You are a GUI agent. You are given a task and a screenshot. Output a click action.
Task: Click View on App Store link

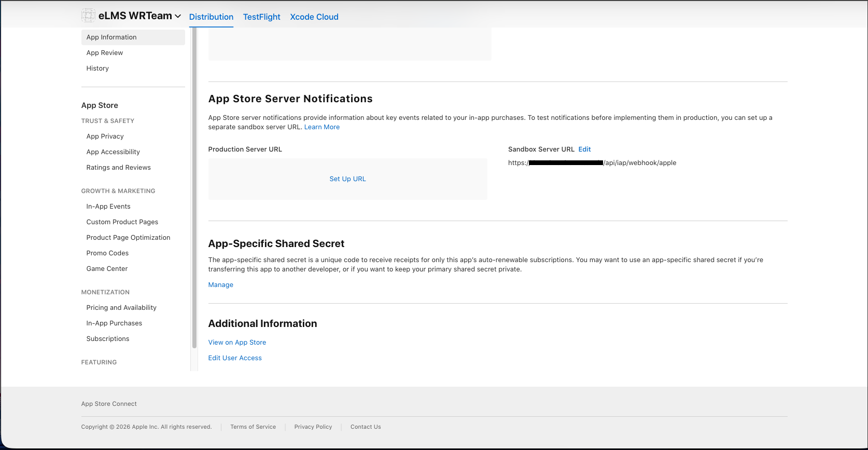[x=237, y=343]
